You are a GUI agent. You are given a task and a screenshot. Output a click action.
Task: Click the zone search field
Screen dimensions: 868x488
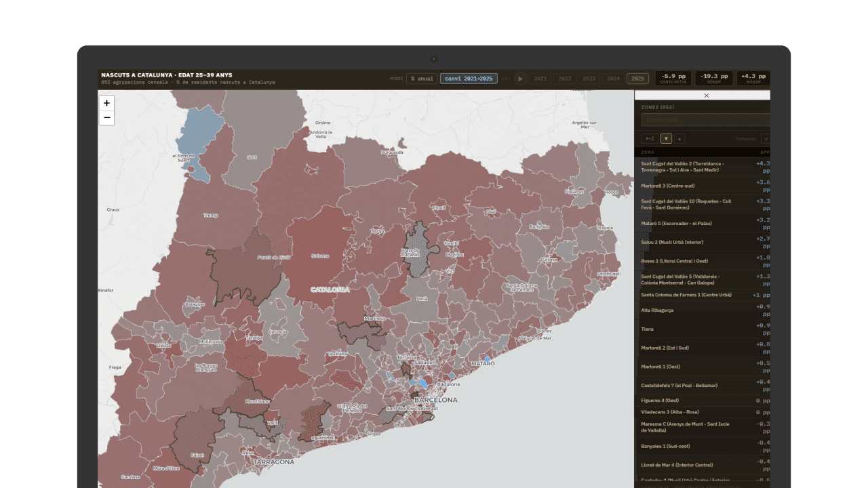coord(705,120)
